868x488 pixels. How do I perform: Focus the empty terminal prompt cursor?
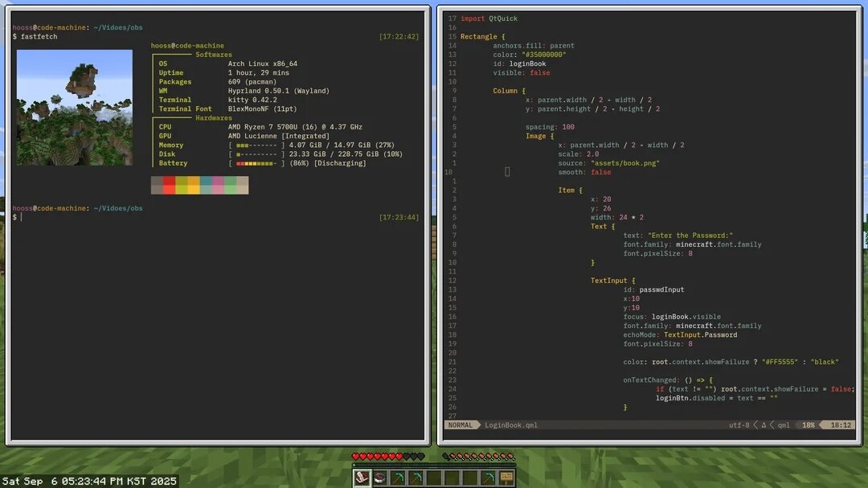coord(22,217)
